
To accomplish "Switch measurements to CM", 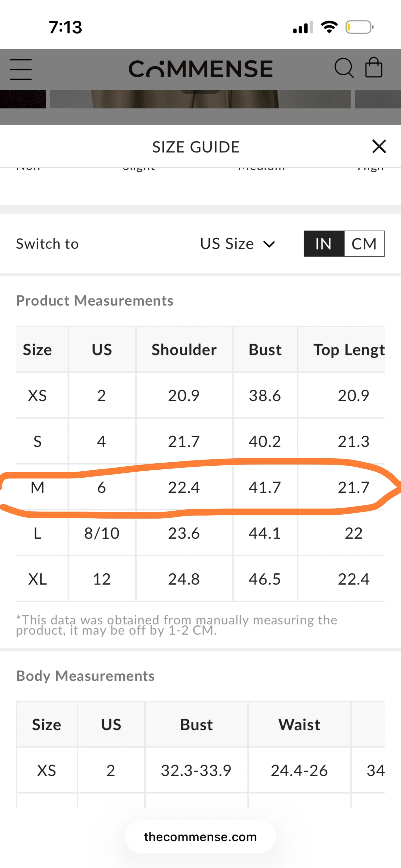I will pyautogui.click(x=364, y=244).
